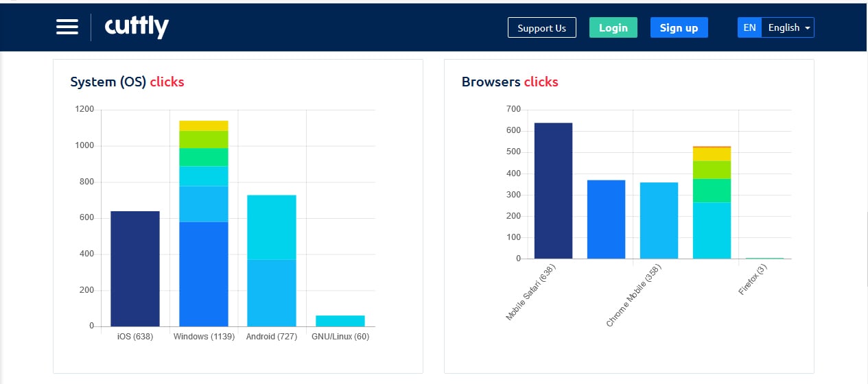Expand the English language dropdown

(788, 27)
